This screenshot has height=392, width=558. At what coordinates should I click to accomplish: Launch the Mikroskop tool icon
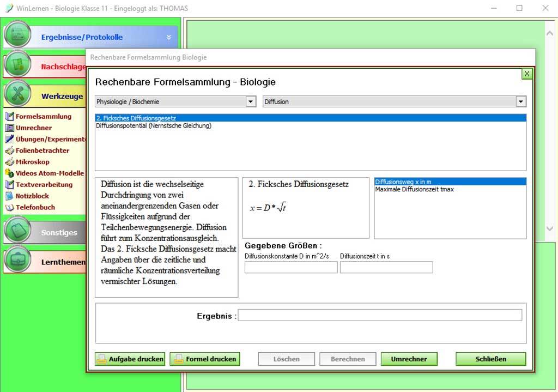click(x=9, y=162)
